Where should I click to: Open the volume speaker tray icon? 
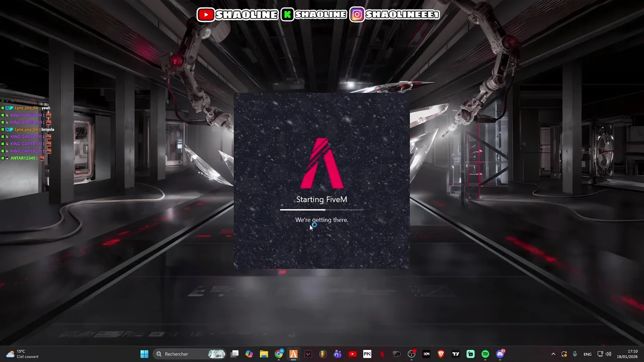point(608,354)
